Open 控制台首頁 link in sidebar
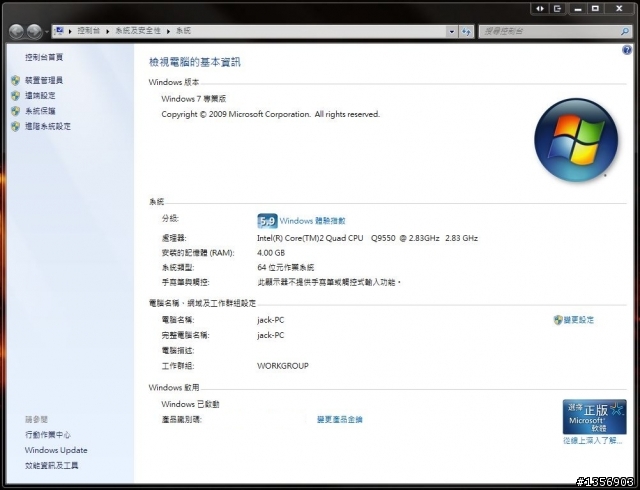Viewport: 640px width, 490px height. click(x=44, y=57)
